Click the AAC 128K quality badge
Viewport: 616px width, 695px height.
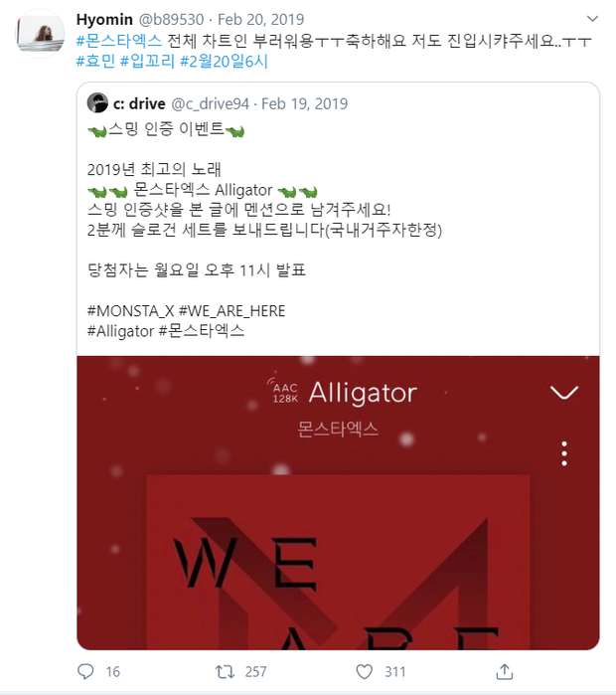(283, 392)
